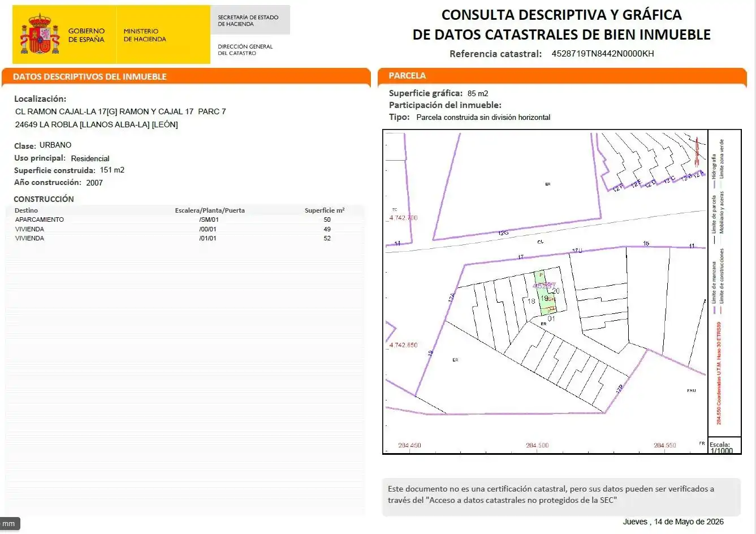Click the class value "URBANO"
The image size is (756, 534).
(x=55, y=145)
